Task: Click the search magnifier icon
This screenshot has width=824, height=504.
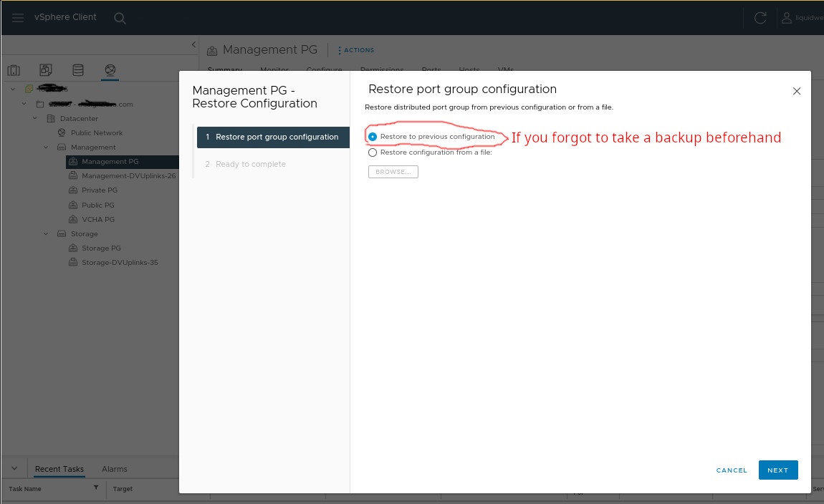Action: click(x=120, y=19)
